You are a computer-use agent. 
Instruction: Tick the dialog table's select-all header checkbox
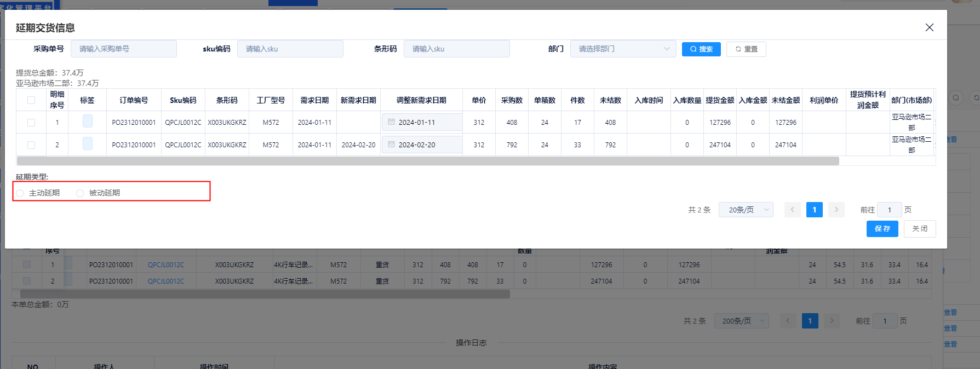pos(31,100)
